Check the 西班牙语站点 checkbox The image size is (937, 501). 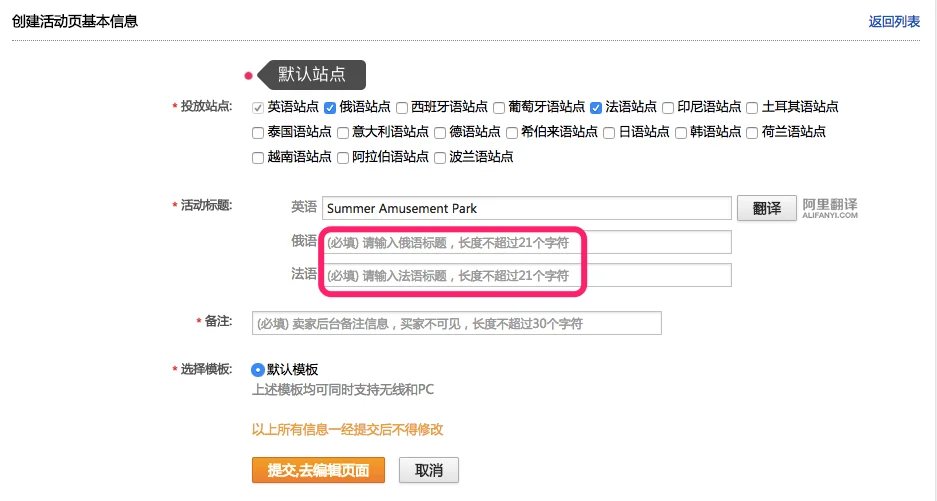point(402,108)
